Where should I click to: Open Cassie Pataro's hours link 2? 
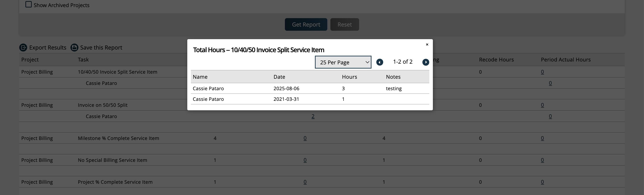click(313, 116)
